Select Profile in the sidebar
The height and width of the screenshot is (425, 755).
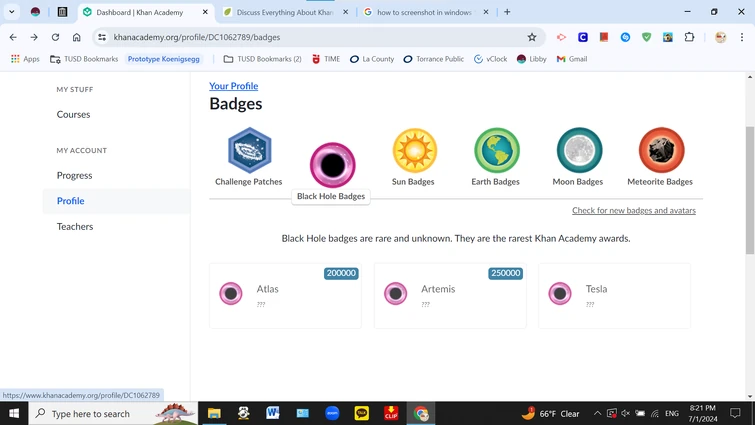(70, 201)
